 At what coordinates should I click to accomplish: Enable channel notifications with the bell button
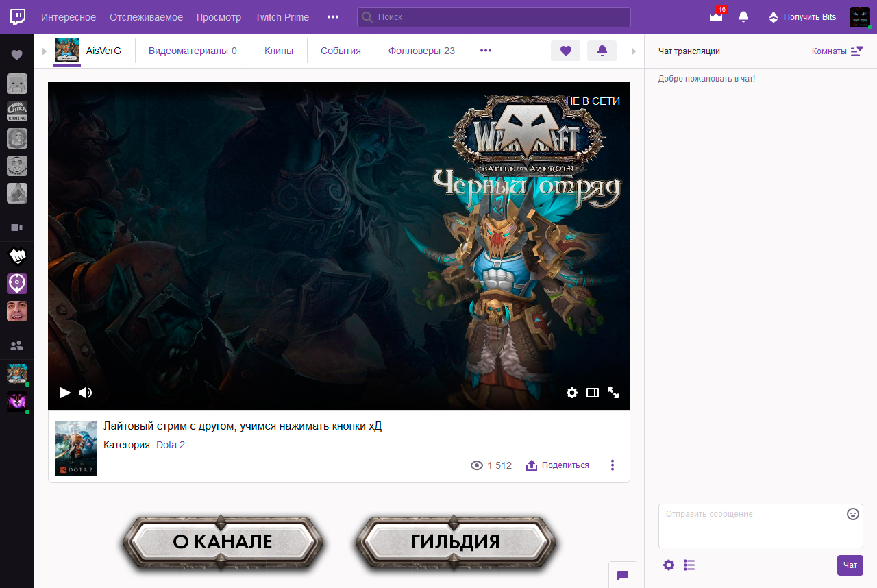click(602, 50)
